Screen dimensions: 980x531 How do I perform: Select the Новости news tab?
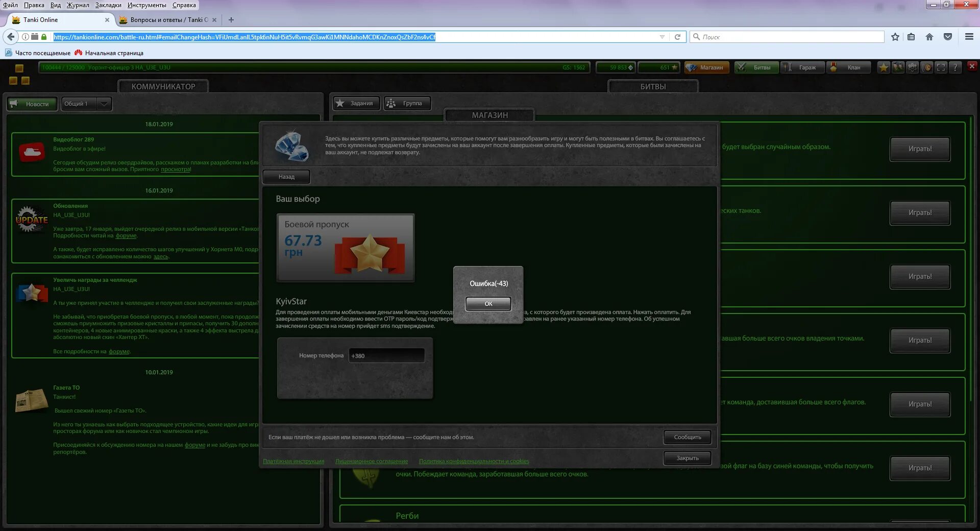coord(32,104)
